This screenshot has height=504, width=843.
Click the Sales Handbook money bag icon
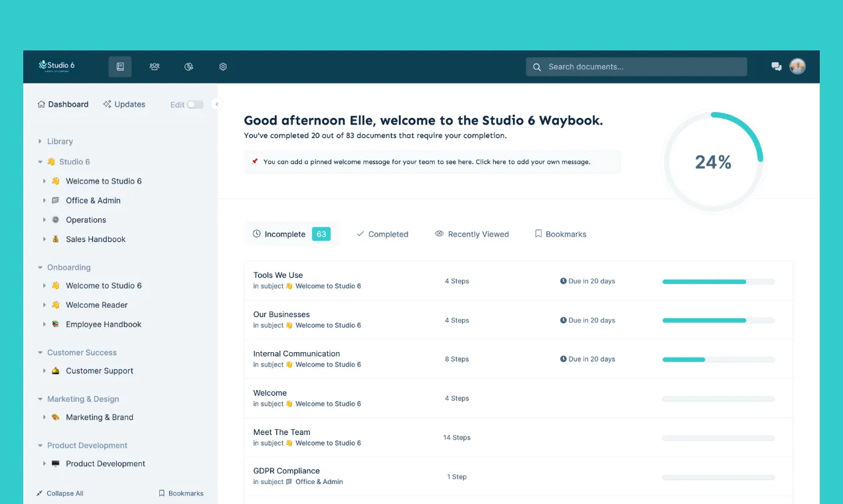(x=56, y=239)
